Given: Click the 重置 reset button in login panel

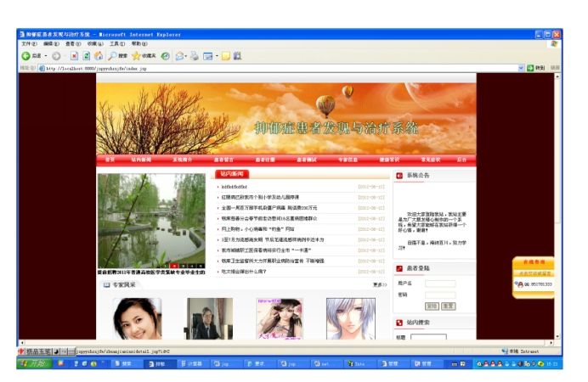Looking at the screenshot, I should (449, 306).
